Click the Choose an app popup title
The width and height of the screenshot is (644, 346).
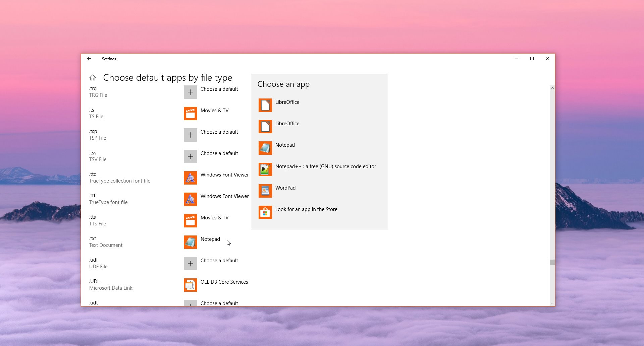pos(283,84)
